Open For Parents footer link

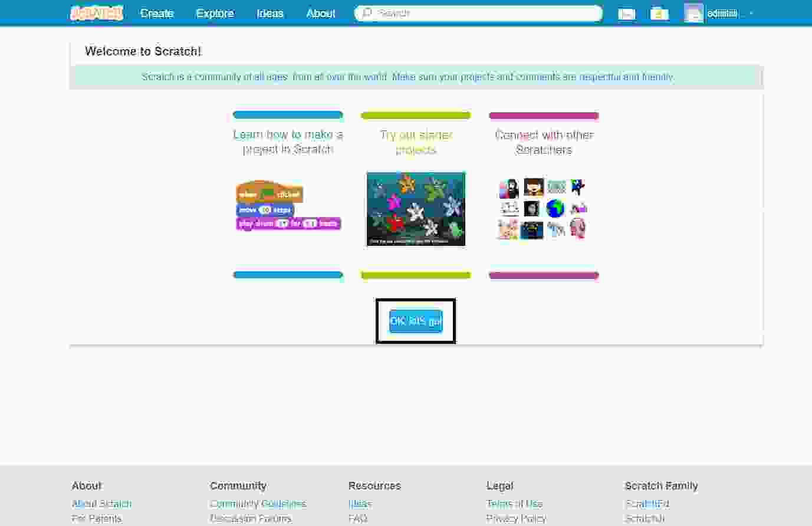click(x=97, y=518)
